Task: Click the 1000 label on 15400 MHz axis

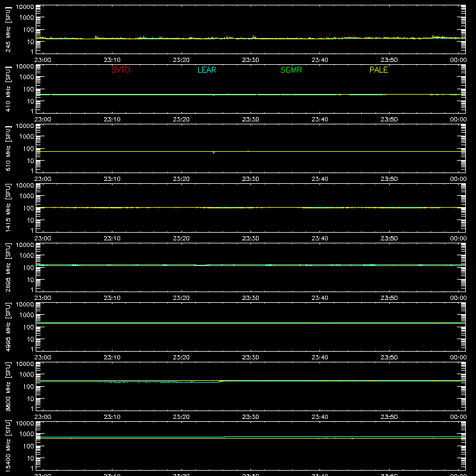Action: 27,434
